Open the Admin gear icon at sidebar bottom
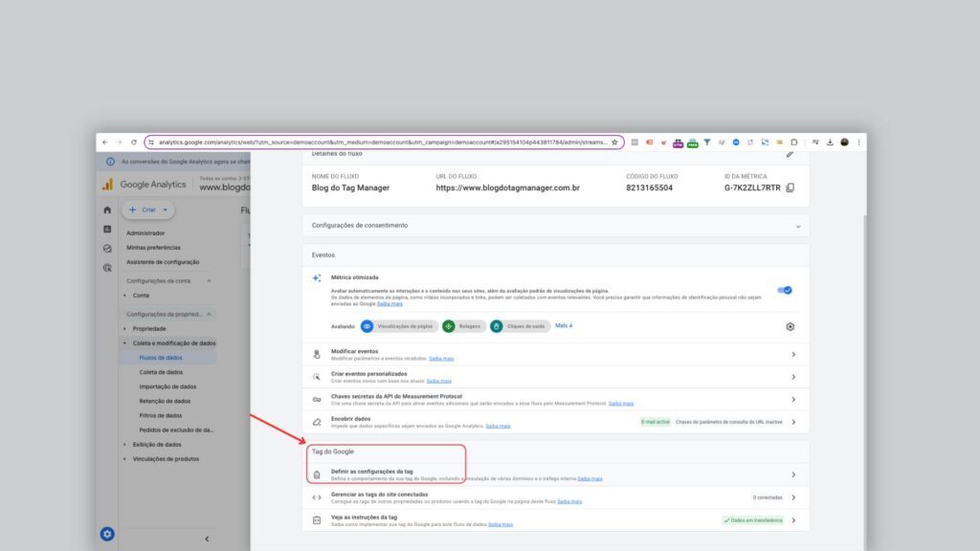This screenshot has height=551, width=980. point(107,534)
